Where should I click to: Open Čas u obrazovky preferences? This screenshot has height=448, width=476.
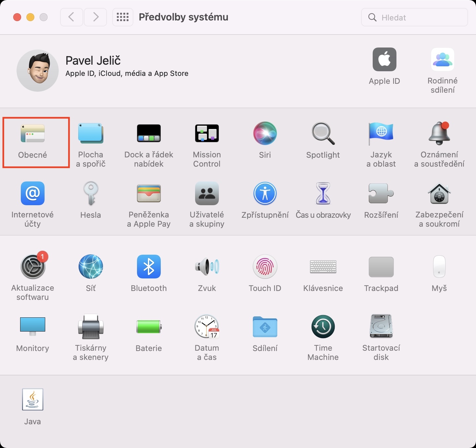coord(323,193)
